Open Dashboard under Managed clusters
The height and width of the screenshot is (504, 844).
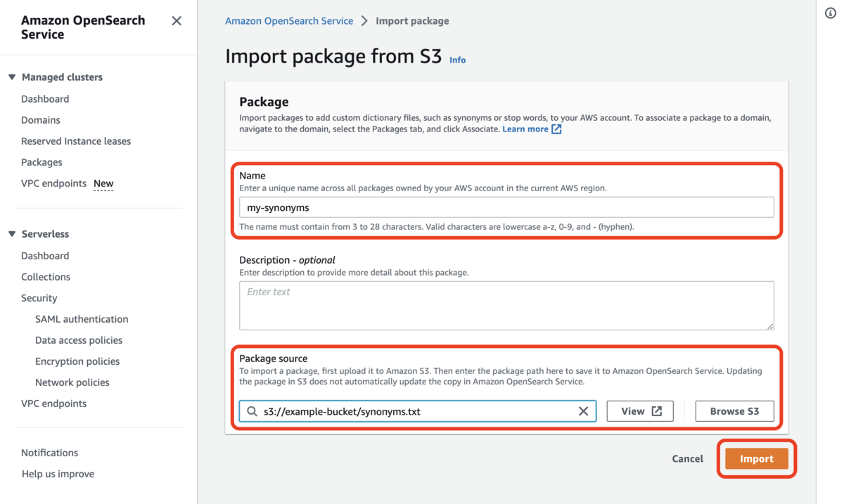point(45,99)
